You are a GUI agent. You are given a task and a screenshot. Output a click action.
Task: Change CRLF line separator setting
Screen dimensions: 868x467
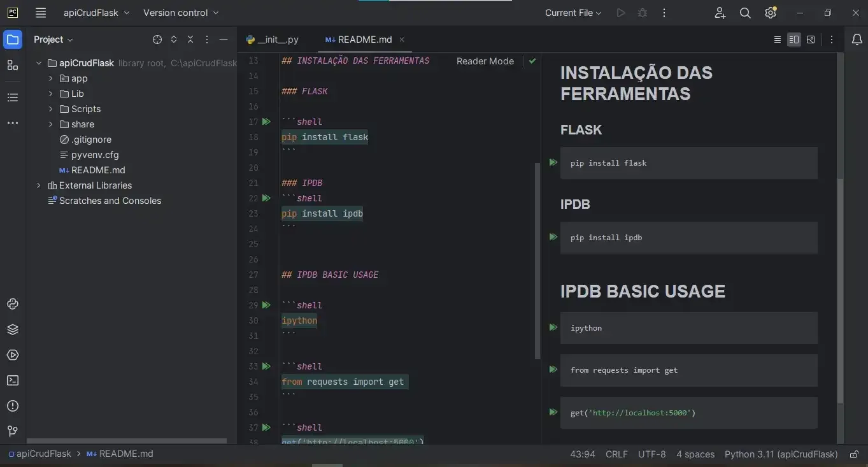click(616, 454)
